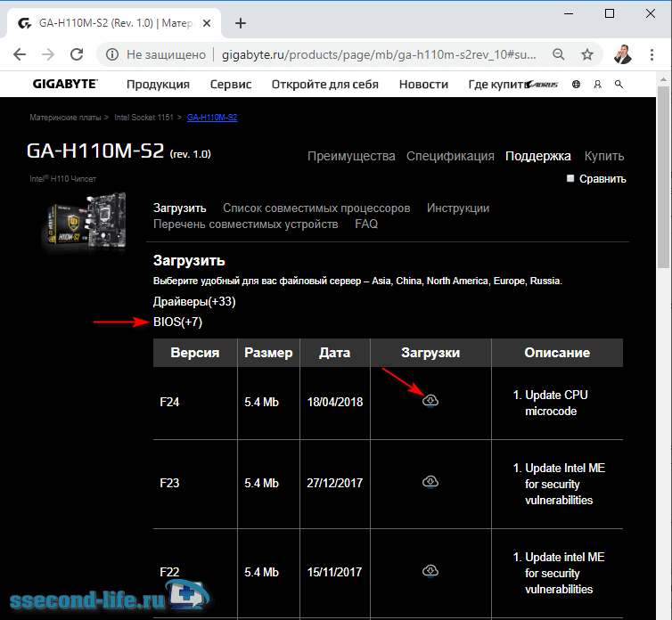The height and width of the screenshot is (620, 672).
Task: Click the Загрузки column header
Action: [430, 353]
